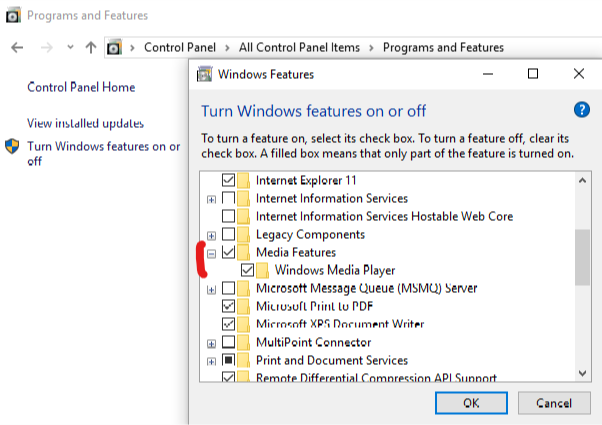Uncheck the Media Features checkbox
Viewport: 602px width, 425px height.
click(228, 252)
